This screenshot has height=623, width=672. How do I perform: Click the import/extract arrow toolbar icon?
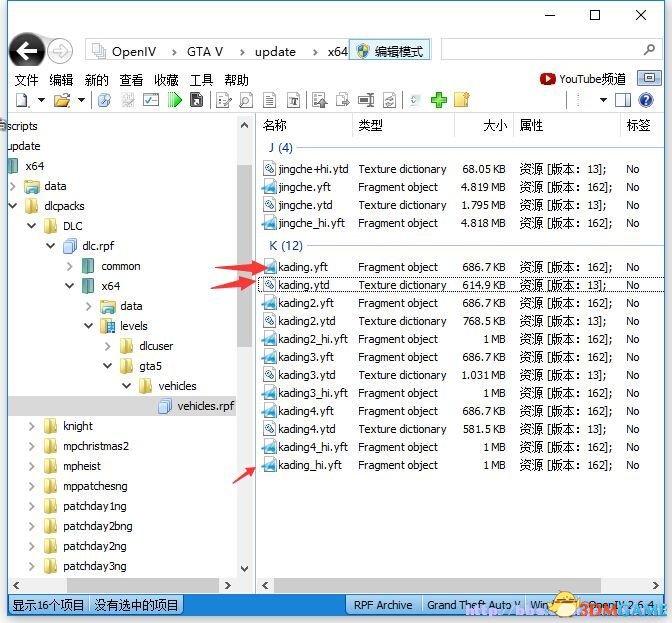point(320,100)
